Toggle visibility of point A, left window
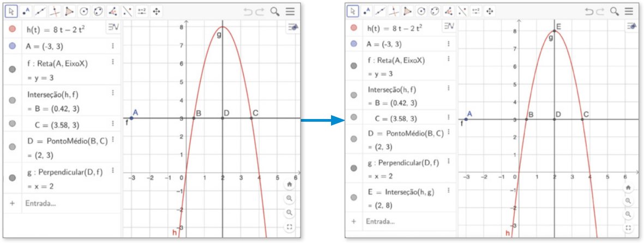The width and height of the screenshot is (644, 243). [13, 46]
